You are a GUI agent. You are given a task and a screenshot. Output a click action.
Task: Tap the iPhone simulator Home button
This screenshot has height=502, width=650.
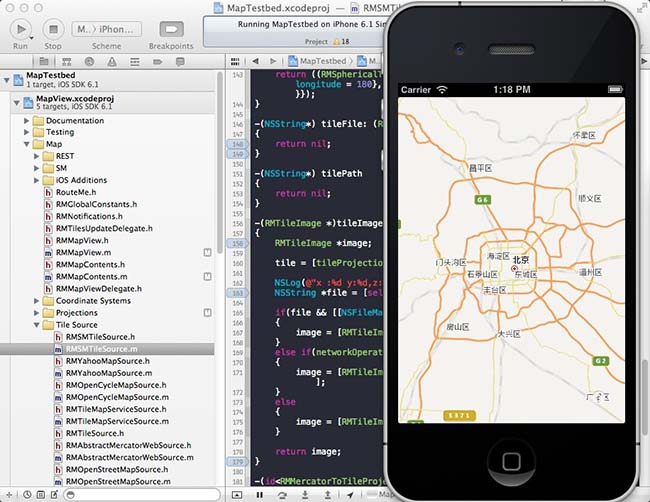[x=511, y=461]
